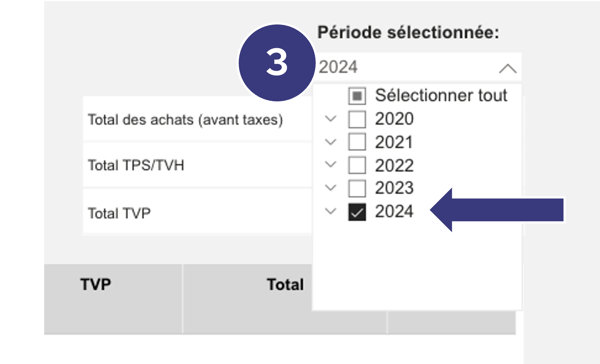Screen dimensions: 600x364
Task: Click the Total TVP card
Action: 197,212
